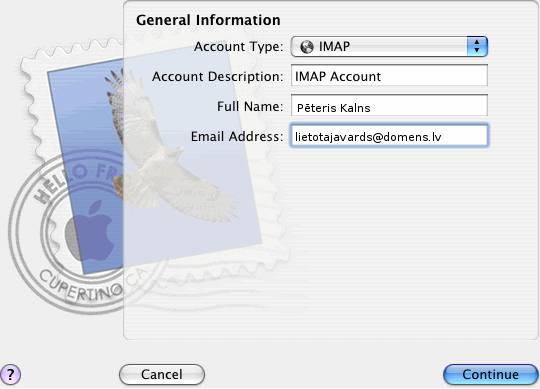
Task: Click the globe icon beside IMAP
Action: 307,46
